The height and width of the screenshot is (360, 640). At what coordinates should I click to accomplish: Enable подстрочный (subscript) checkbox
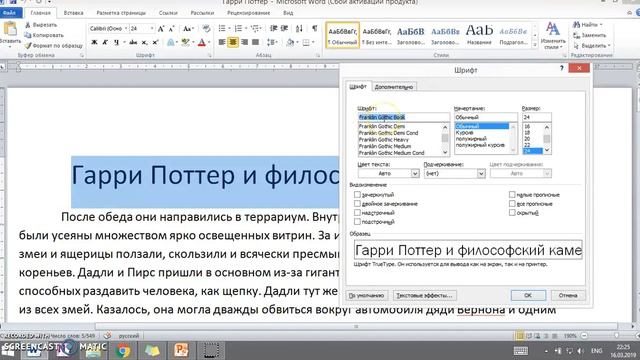pyautogui.click(x=357, y=222)
